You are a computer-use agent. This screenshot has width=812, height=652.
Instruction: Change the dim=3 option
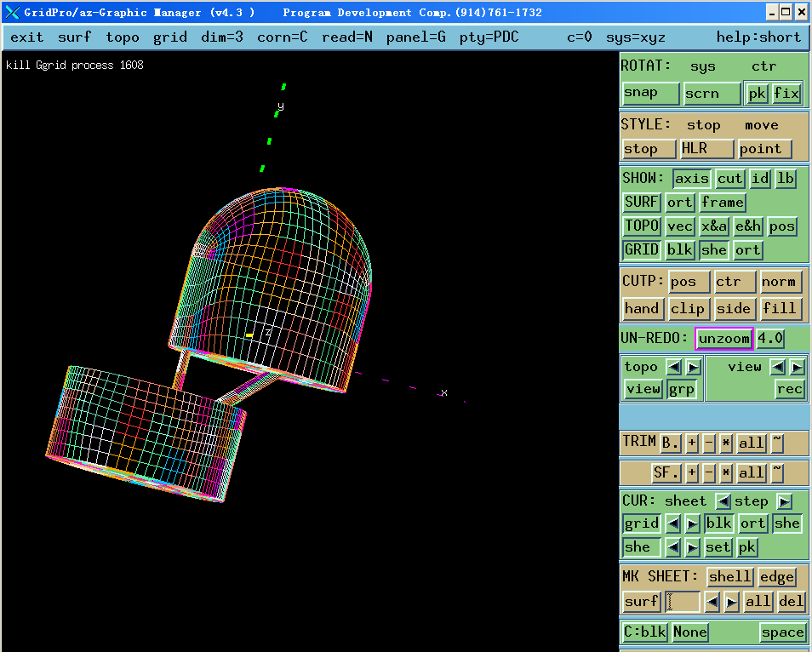point(221,37)
